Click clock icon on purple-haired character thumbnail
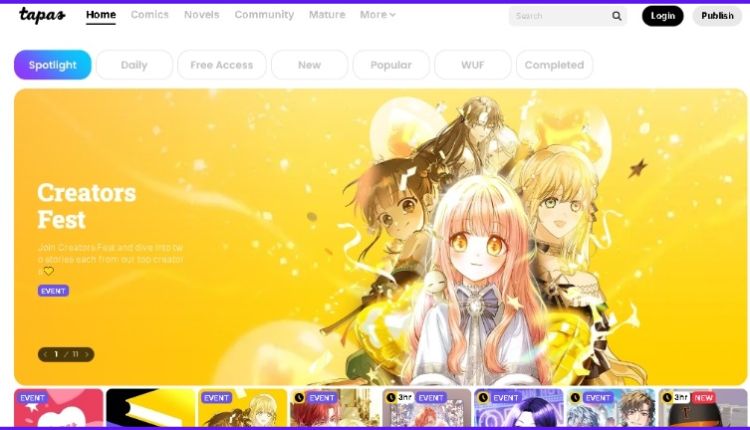The image size is (750, 430). [x=483, y=397]
